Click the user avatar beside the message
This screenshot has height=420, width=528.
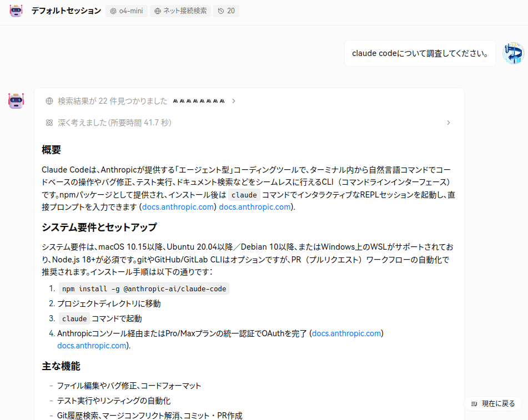click(513, 53)
